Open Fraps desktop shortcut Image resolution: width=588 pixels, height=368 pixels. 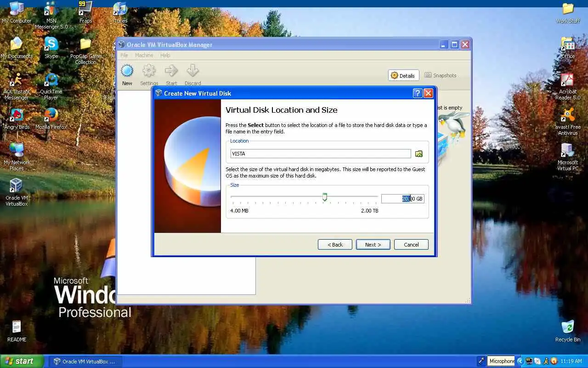pos(85,12)
